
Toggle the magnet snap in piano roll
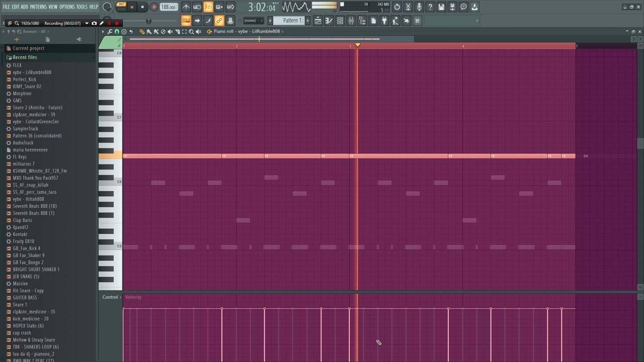tap(116, 32)
